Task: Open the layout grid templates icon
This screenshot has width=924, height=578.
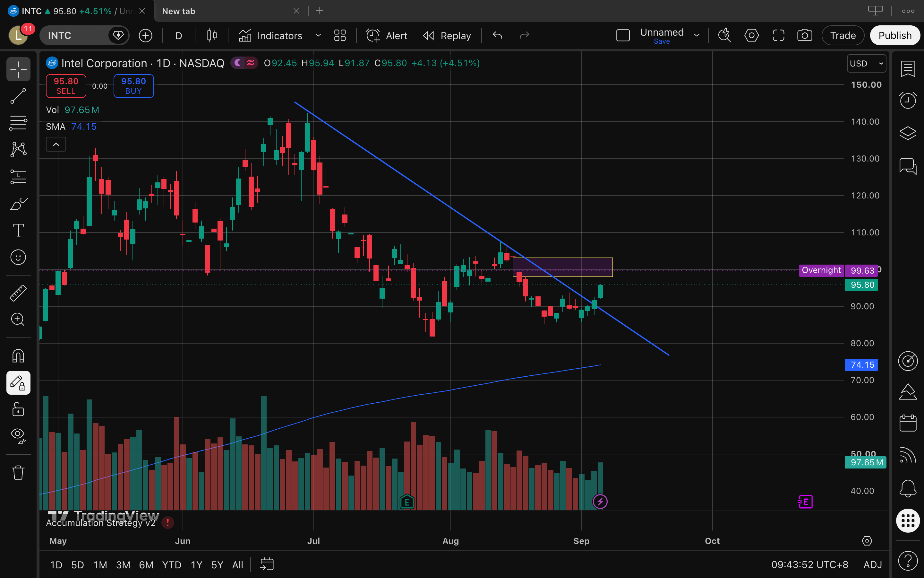Action: 340,36
